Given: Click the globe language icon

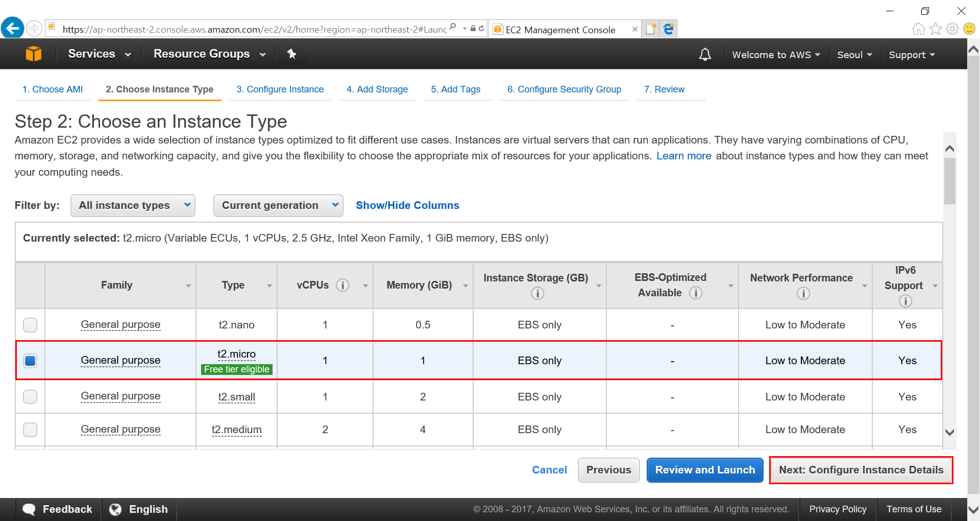Looking at the screenshot, I should 116,509.
